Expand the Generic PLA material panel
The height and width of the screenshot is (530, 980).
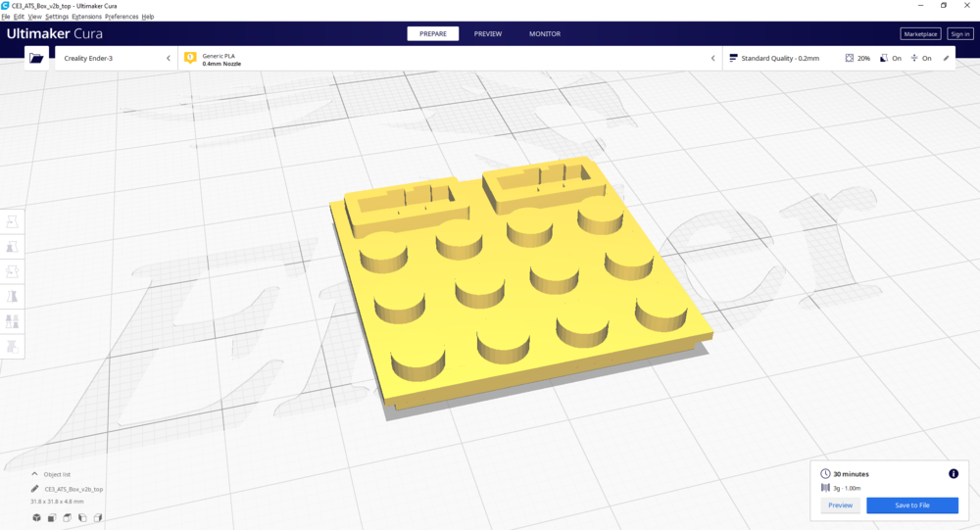(450, 58)
